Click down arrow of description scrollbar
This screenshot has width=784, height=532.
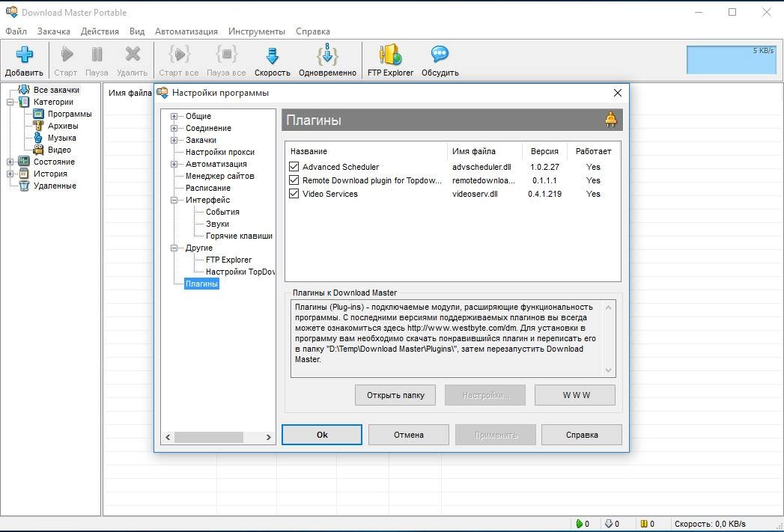[x=609, y=370]
